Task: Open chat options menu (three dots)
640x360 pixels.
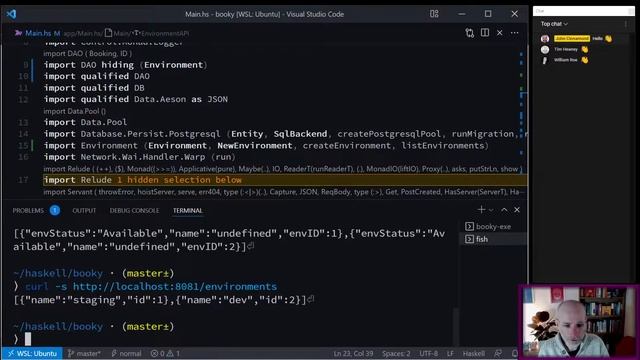Action: click(x=626, y=24)
